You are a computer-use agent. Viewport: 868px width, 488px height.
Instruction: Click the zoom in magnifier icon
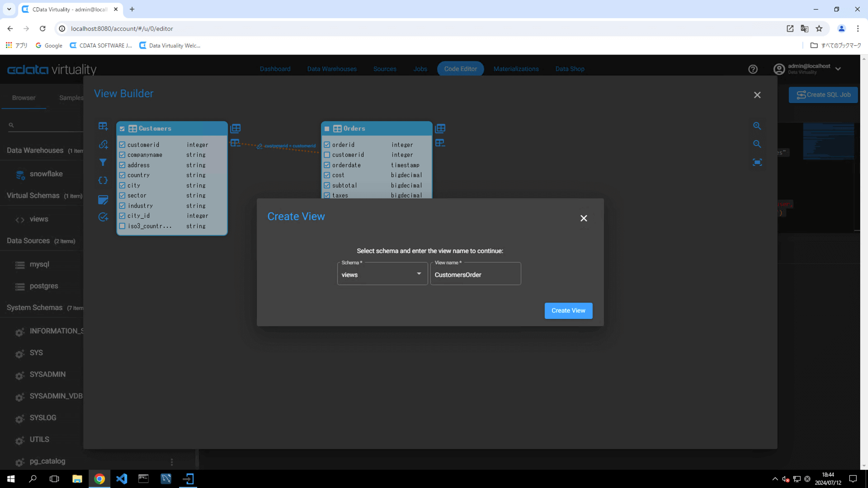click(757, 126)
